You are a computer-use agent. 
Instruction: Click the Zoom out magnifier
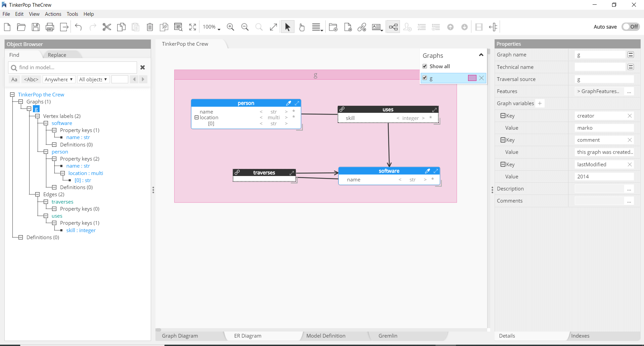pos(245,27)
